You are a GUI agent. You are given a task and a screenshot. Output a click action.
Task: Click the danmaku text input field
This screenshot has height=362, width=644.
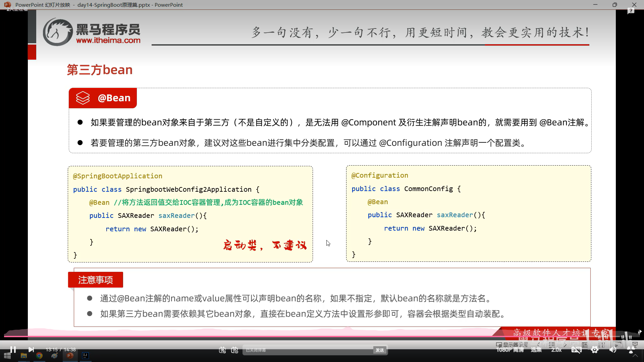click(x=307, y=350)
